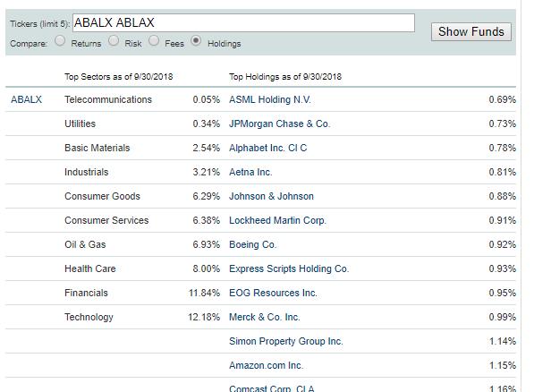This screenshot has height=392, width=534.
Task: Click the Tickers input field
Action: coord(243,23)
